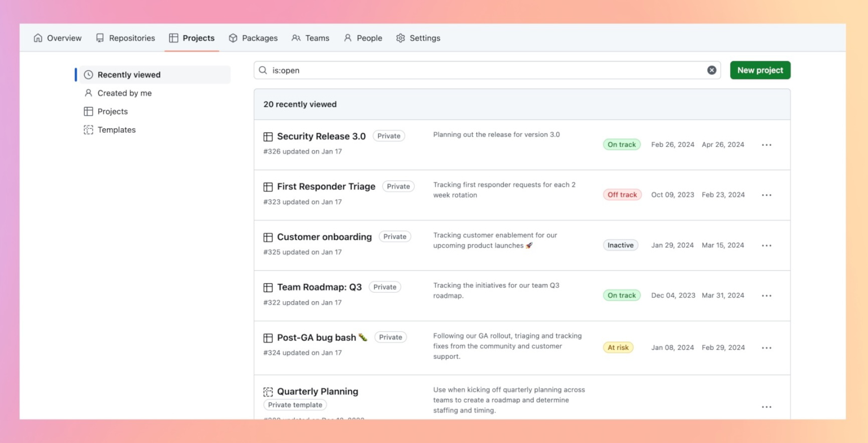Click the clock icon for Recently viewed

point(88,75)
